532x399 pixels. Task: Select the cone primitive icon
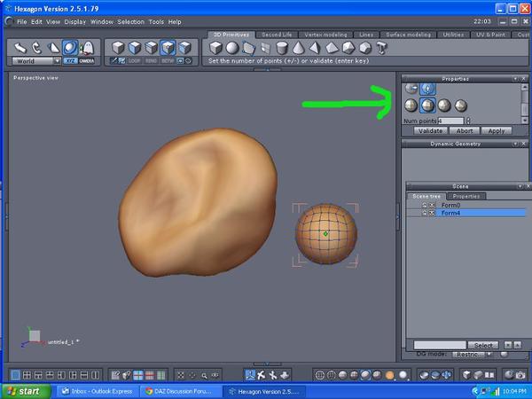[298, 48]
